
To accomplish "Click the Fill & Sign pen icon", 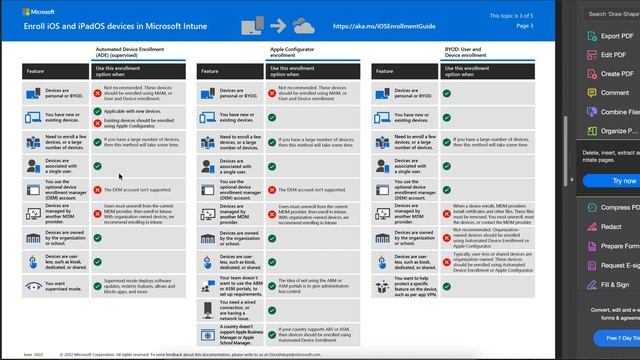I will click(592, 284).
